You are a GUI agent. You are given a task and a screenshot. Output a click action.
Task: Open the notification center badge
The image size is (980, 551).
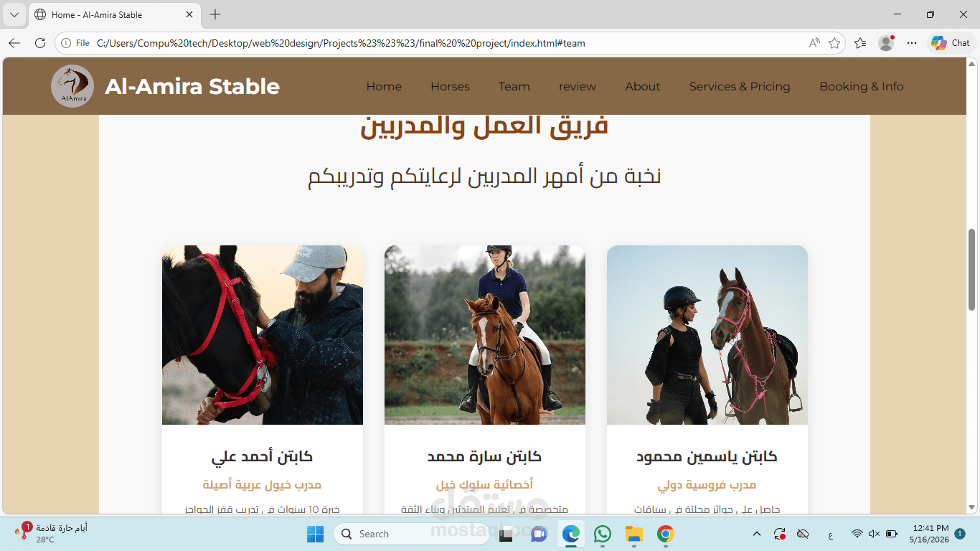[960, 534]
